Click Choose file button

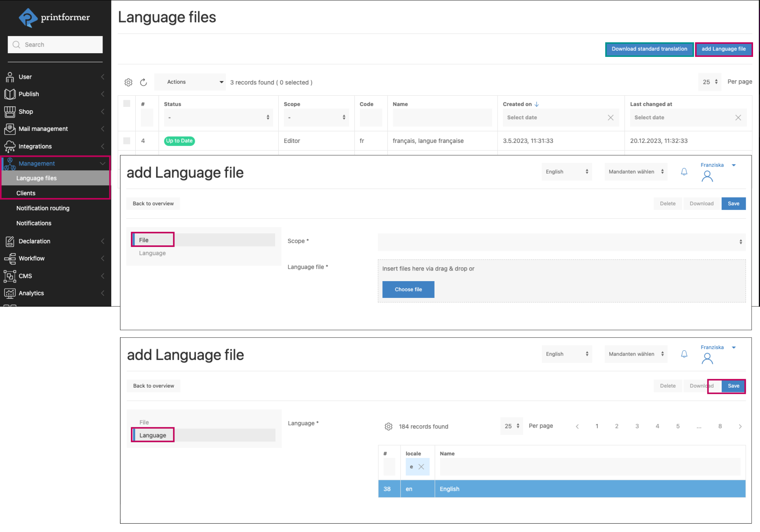tap(408, 290)
